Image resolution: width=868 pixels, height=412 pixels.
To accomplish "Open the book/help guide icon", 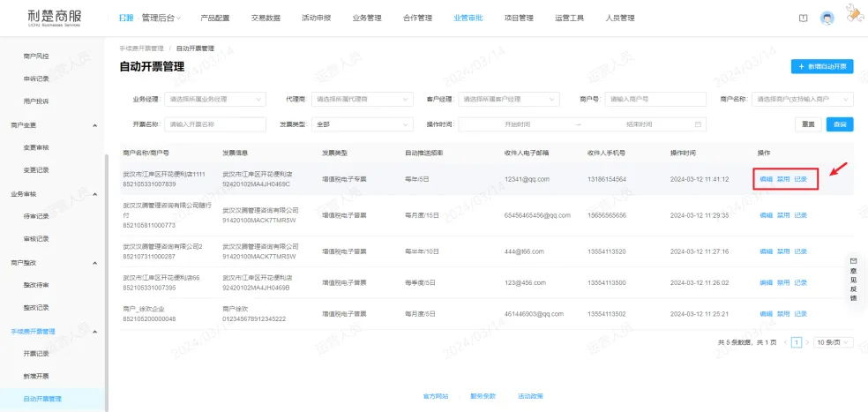I will [803, 18].
